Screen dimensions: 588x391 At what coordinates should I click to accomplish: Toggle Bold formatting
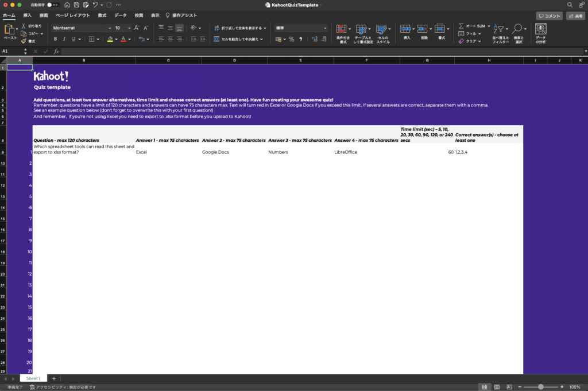(x=56, y=39)
